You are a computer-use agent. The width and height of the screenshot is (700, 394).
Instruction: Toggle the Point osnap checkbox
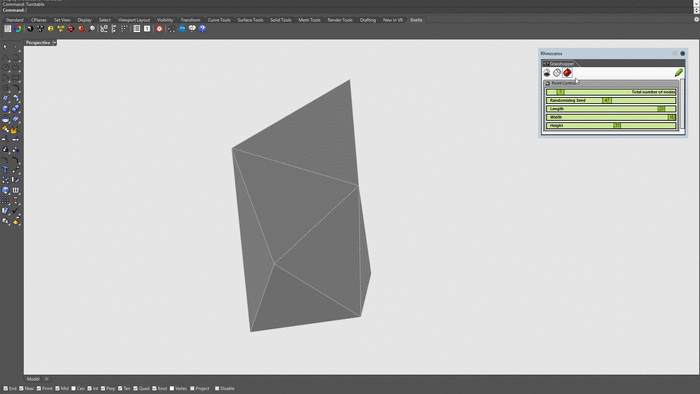click(x=39, y=389)
